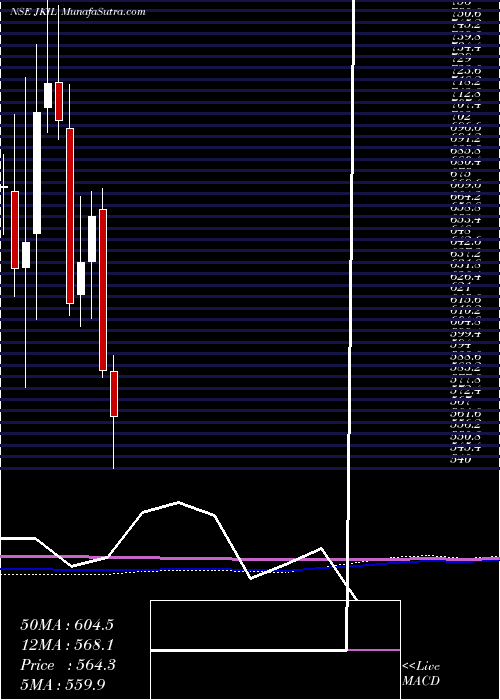Click the Price : 564.3 value
The width and height of the screenshot is (500, 700).
click(68, 665)
